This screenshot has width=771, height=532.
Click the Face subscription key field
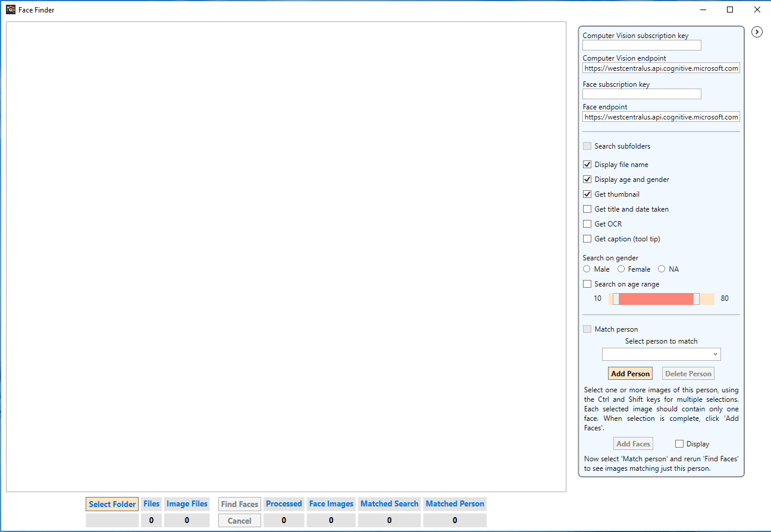point(642,94)
